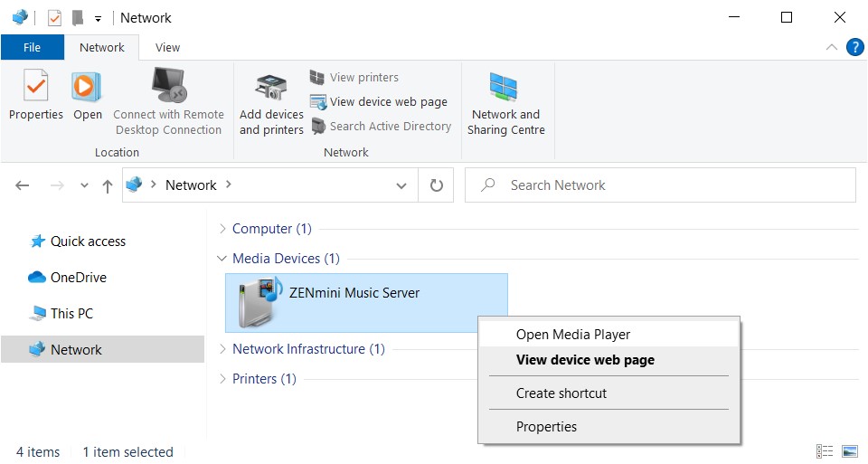The width and height of the screenshot is (868, 464).
Task: Click the Up one level arrow
Action: point(108,186)
